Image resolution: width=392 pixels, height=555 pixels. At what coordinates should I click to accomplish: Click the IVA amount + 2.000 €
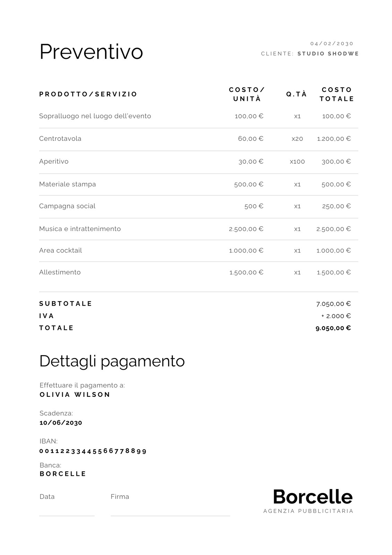[336, 316]
